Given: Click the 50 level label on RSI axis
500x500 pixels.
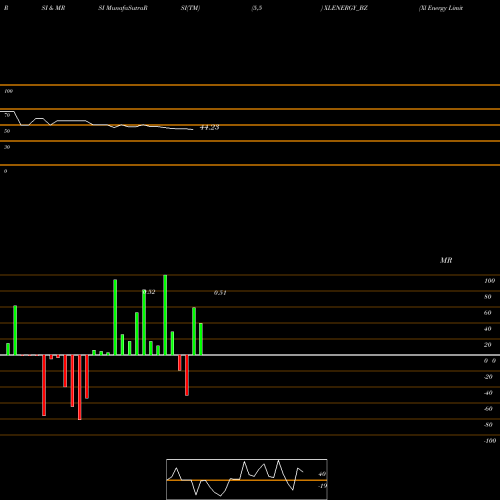Looking at the screenshot, I should [7, 131].
